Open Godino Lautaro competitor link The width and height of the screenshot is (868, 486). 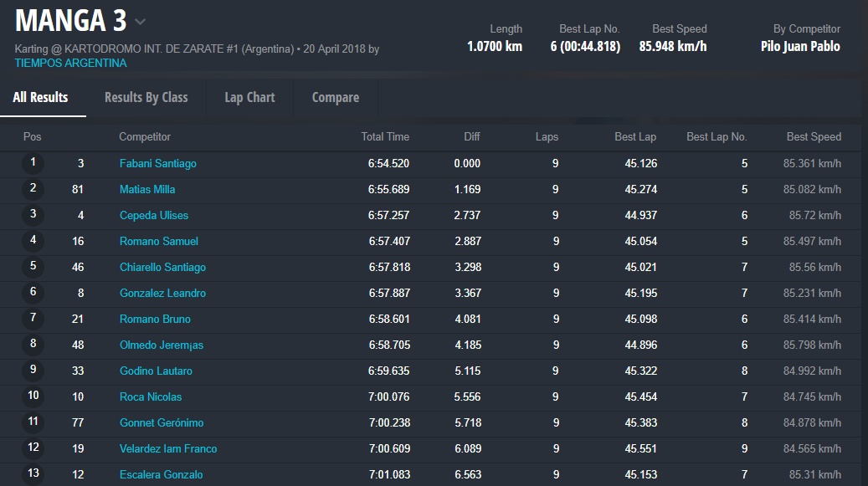pyautogui.click(x=156, y=371)
